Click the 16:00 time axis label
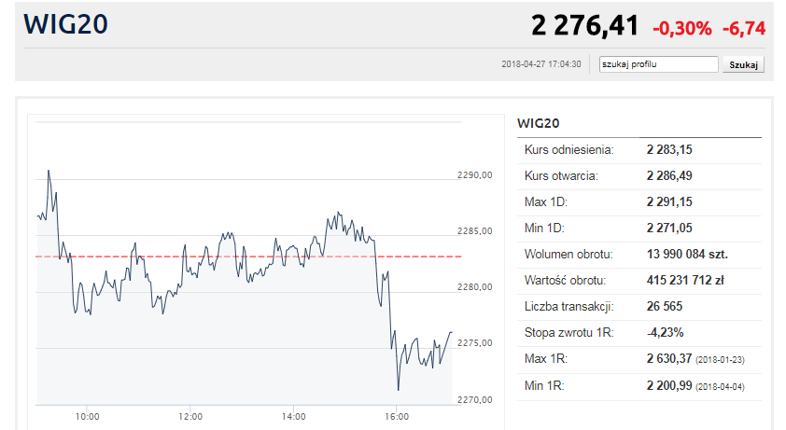This screenshot has height=430, width=786. pyautogui.click(x=397, y=416)
